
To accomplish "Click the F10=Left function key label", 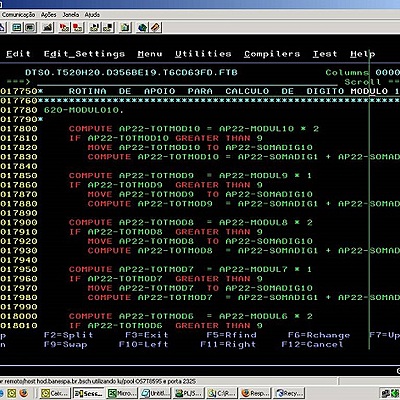I will [144, 344].
